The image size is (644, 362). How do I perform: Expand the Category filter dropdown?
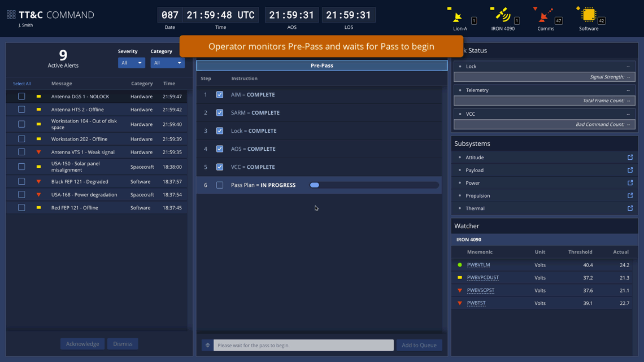167,63
